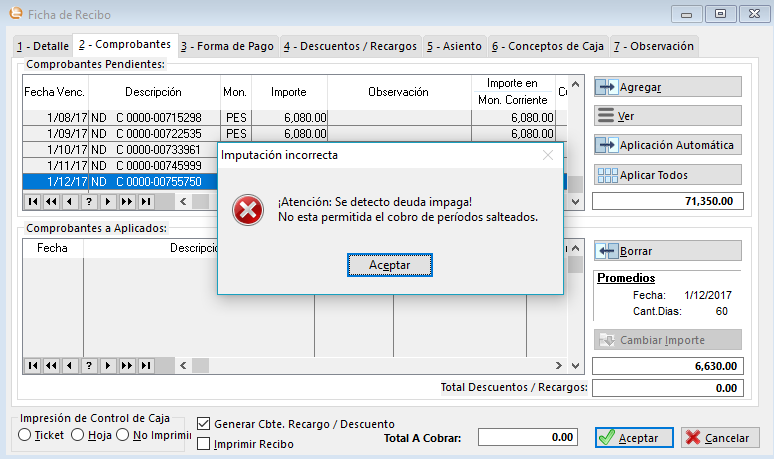The width and height of the screenshot is (774, 459).
Task: Select the Ticket radio option
Action: click(25, 435)
